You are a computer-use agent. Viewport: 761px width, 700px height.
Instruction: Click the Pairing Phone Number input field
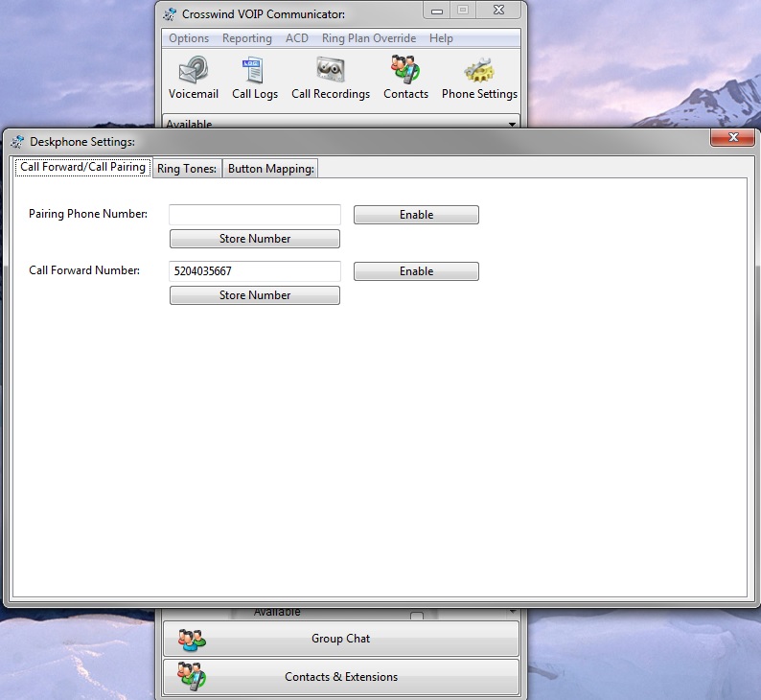coord(255,215)
